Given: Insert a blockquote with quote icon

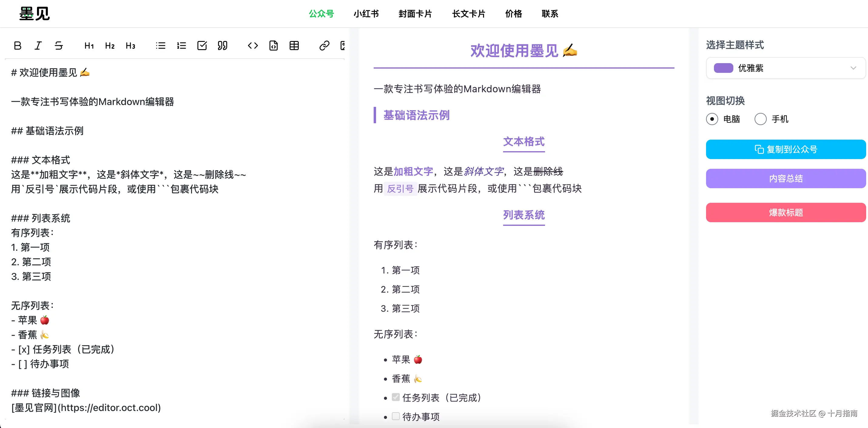Looking at the screenshot, I should pos(222,46).
